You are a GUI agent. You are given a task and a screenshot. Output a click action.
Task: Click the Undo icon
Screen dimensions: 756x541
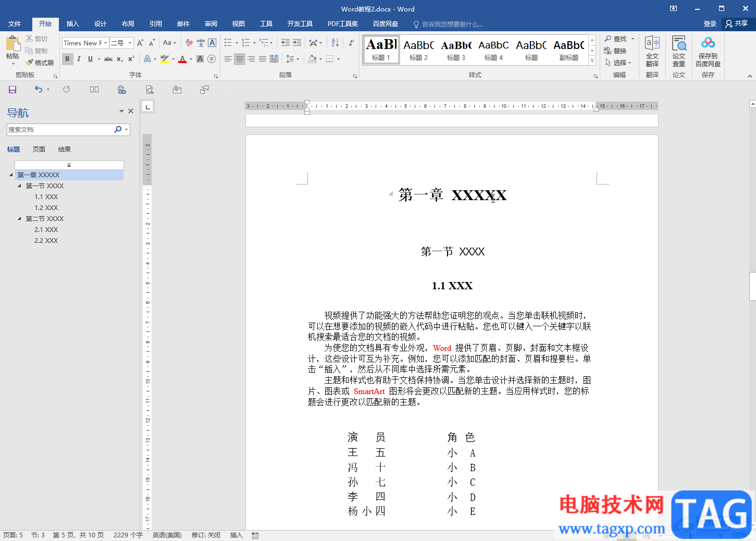tap(39, 90)
